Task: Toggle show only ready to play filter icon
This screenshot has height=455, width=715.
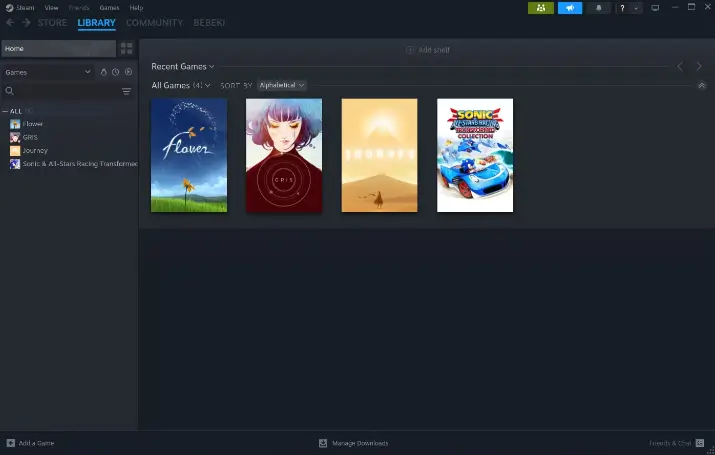Action: click(129, 72)
